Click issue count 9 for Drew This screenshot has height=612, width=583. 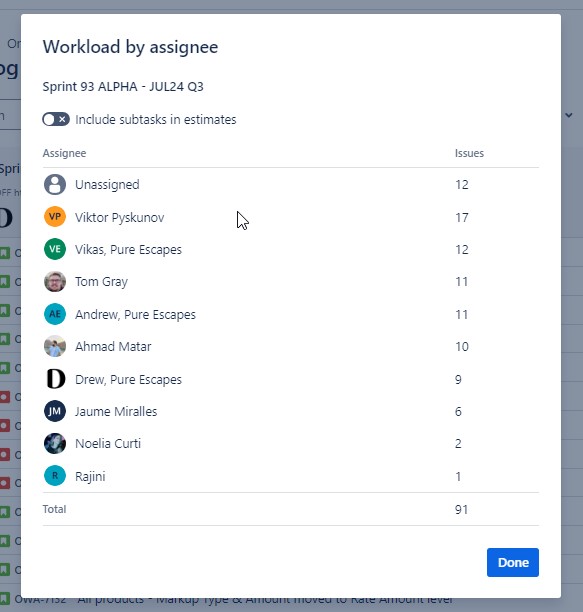[458, 379]
